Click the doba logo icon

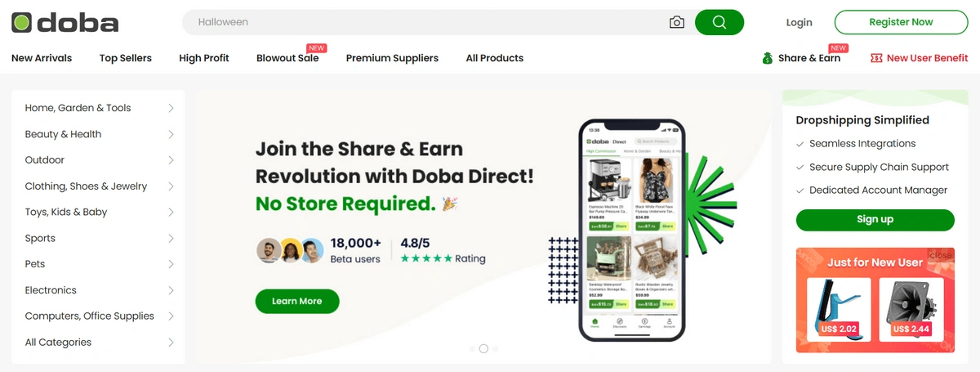[21, 22]
